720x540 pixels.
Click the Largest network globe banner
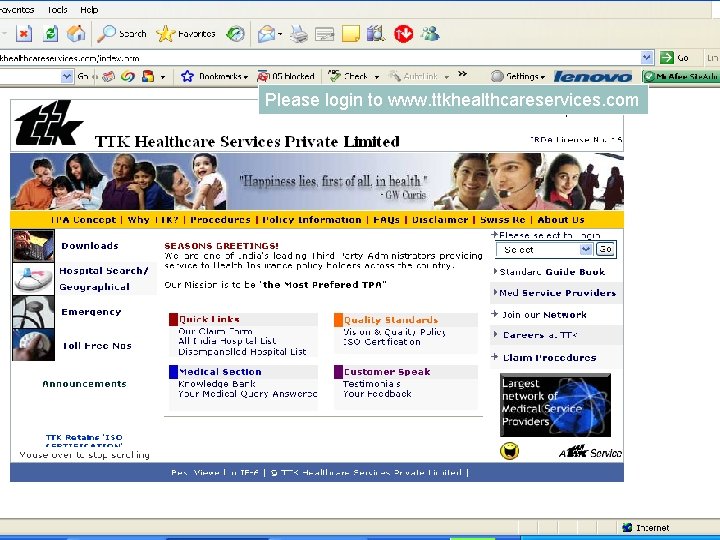point(555,405)
